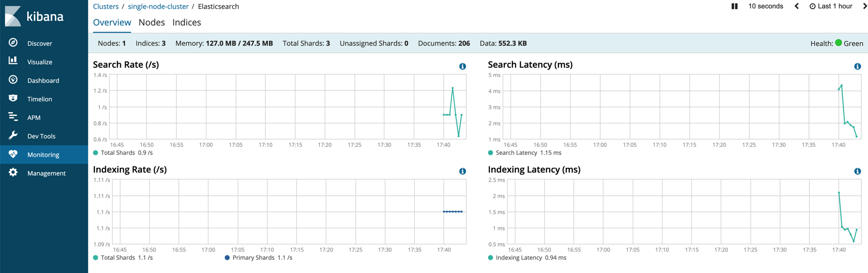The height and width of the screenshot is (273, 868).
Task: Open Management gear icon
Action: pos(13,172)
